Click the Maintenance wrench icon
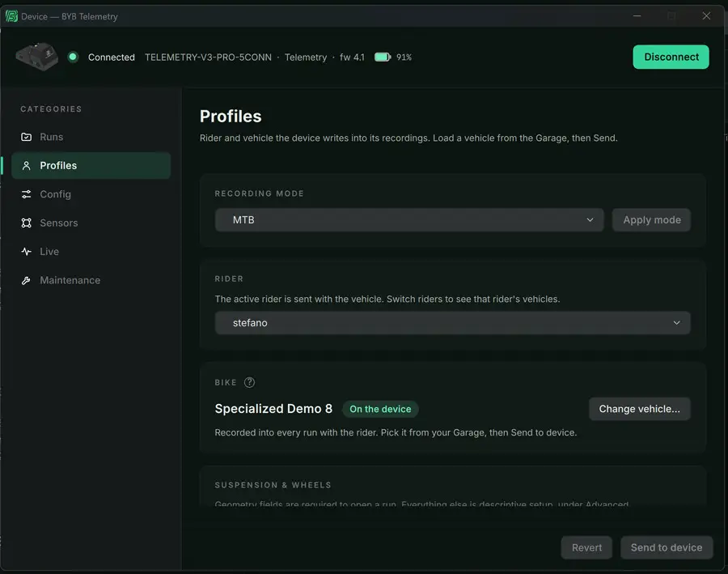Viewport: 728px width, 574px height. point(27,280)
